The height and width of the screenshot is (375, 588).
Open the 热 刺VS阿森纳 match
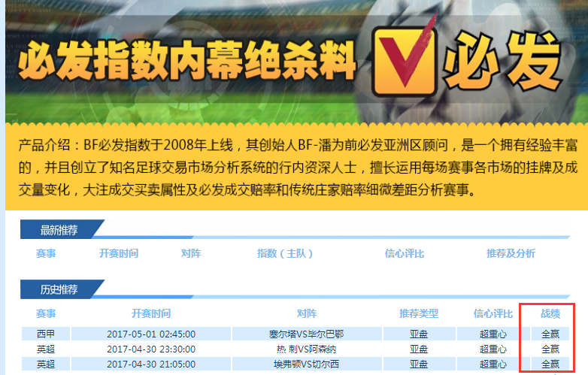pyautogui.click(x=307, y=349)
